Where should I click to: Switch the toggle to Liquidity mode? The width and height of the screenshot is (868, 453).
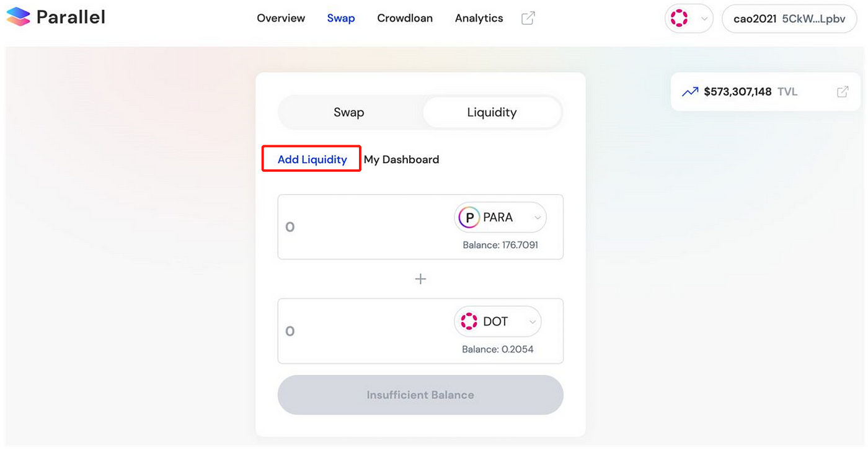(492, 112)
